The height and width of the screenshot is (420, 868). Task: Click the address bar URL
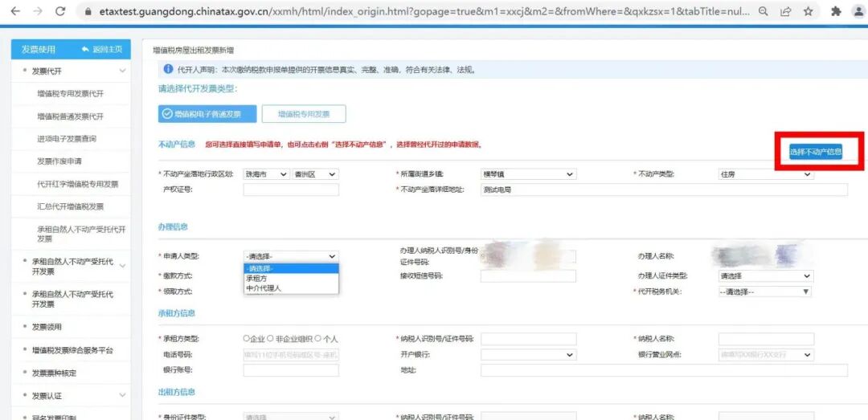424,11
